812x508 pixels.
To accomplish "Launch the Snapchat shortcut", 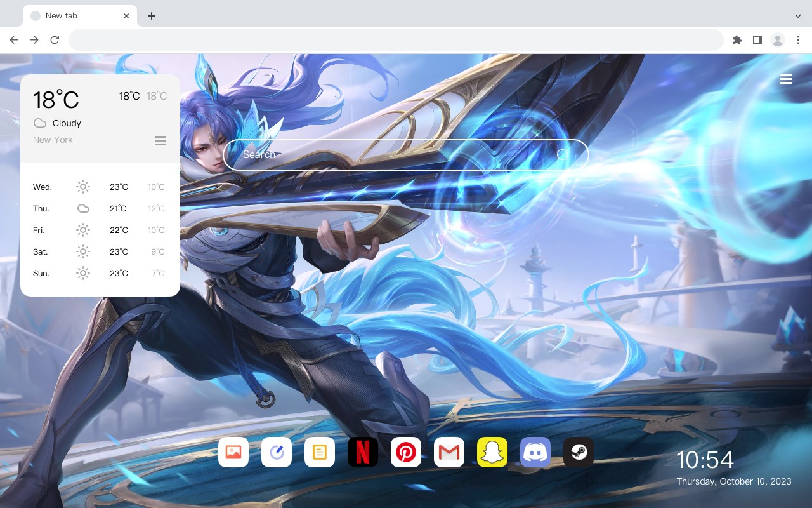I will [492, 452].
